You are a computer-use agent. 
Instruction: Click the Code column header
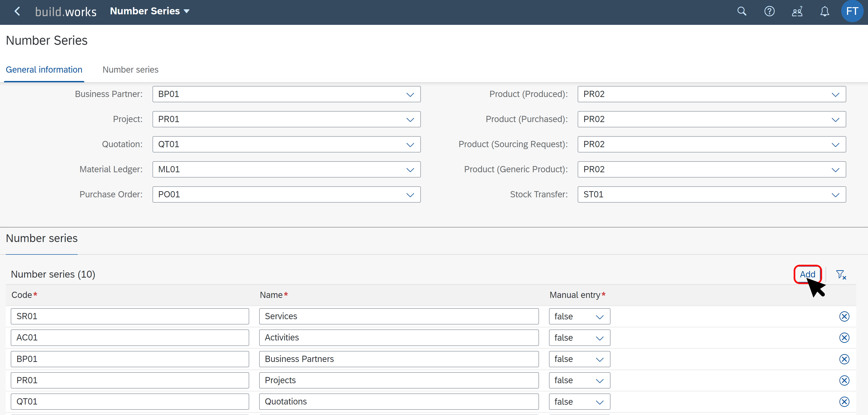click(24, 295)
